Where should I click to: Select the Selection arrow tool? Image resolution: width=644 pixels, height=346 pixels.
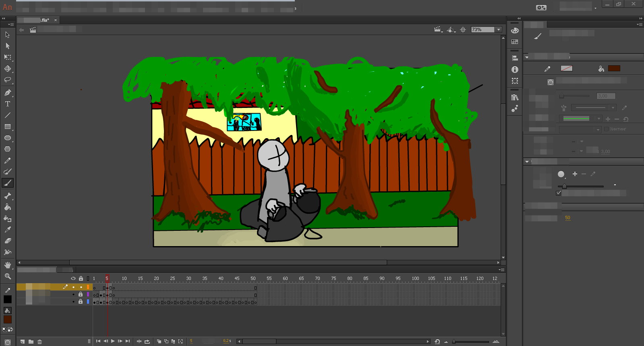tap(7, 35)
